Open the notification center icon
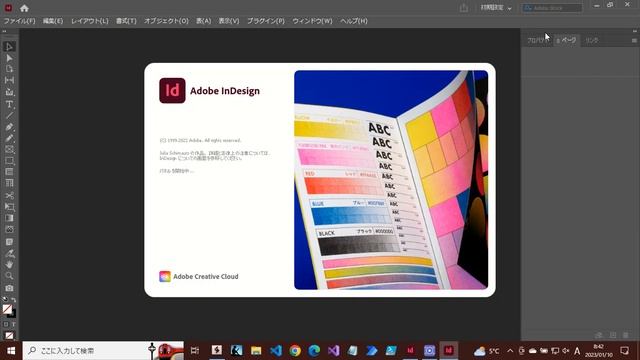The image size is (640, 360). (624, 351)
